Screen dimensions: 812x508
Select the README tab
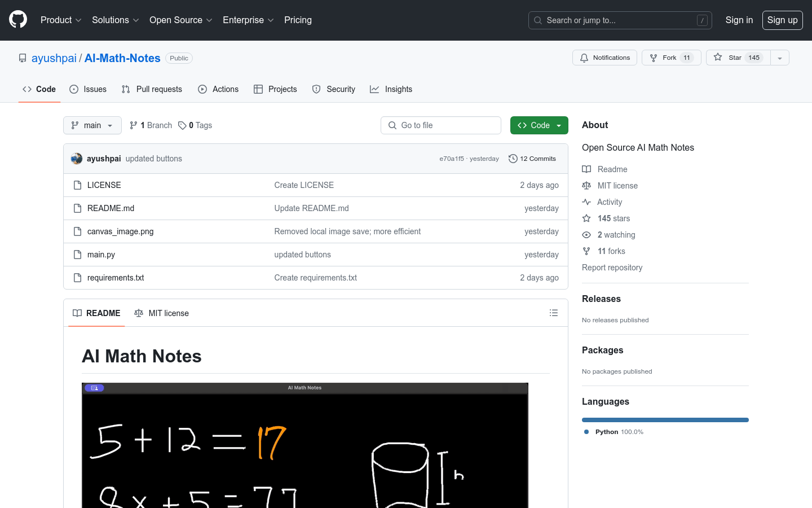[x=96, y=313]
